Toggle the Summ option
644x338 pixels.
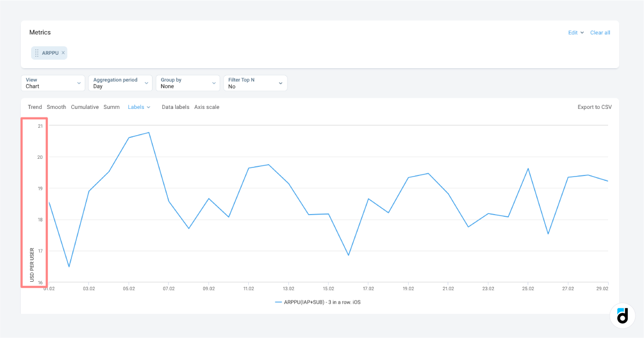click(112, 107)
